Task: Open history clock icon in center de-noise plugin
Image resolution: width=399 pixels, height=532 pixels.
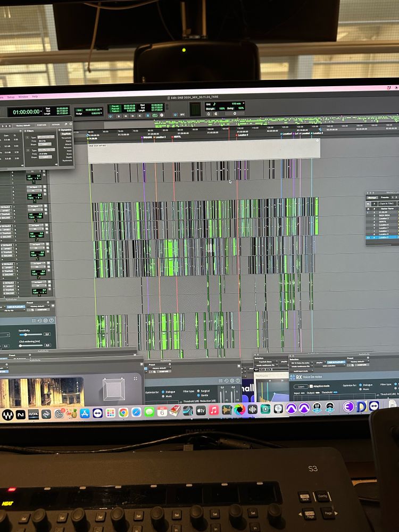Action: pos(226,381)
